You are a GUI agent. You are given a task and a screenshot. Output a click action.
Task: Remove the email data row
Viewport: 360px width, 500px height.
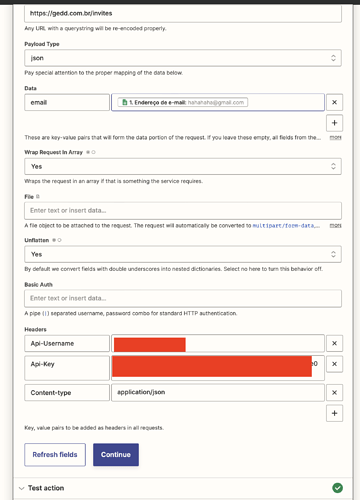click(334, 102)
